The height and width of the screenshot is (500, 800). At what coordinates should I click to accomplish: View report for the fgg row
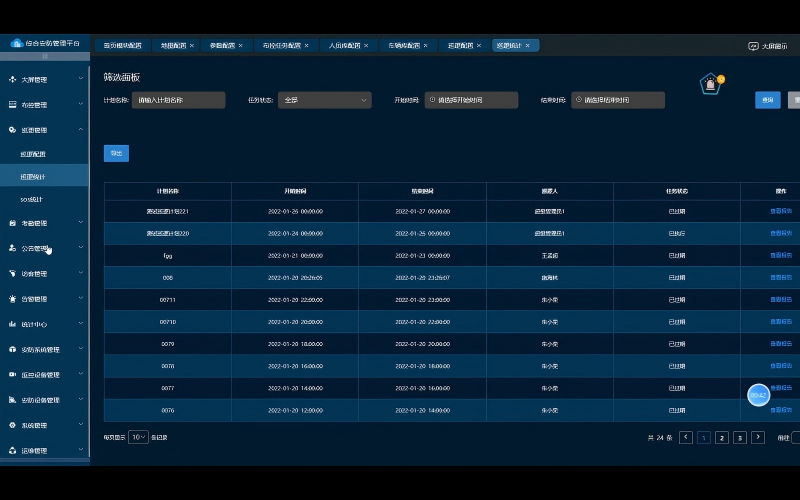pyautogui.click(x=781, y=255)
